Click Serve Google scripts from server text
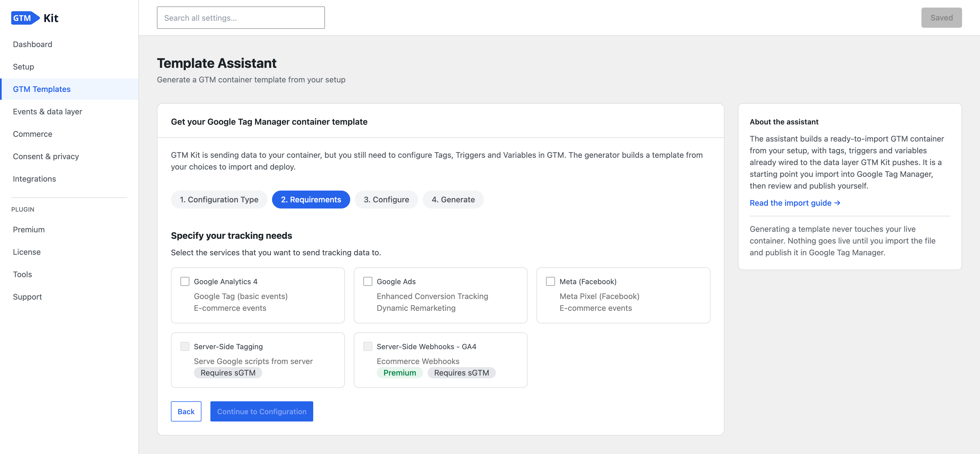 click(253, 361)
